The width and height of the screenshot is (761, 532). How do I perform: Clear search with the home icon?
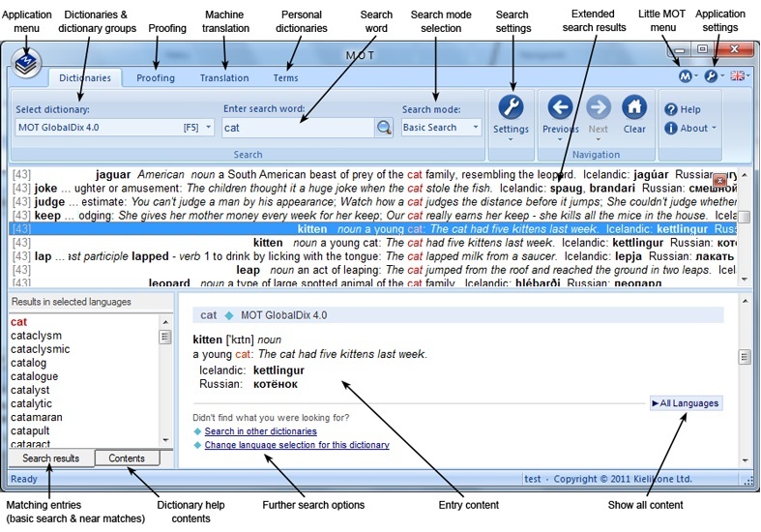coord(634,107)
